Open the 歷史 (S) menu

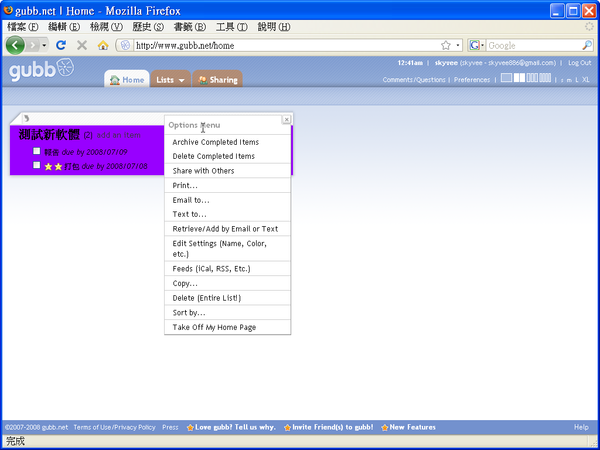coord(148,27)
